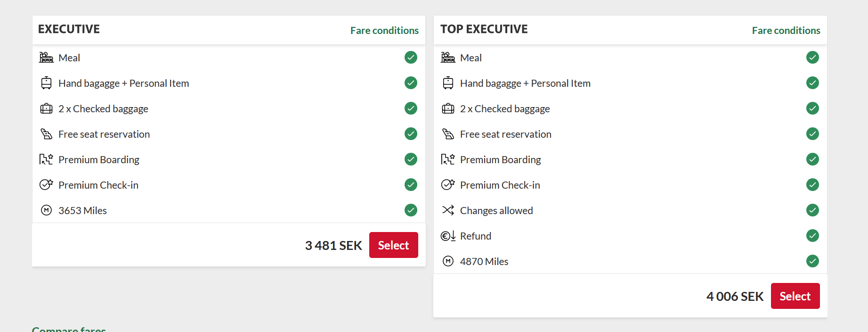Click the 4870 Miles icon
The height and width of the screenshot is (332, 868).
(448, 261)
